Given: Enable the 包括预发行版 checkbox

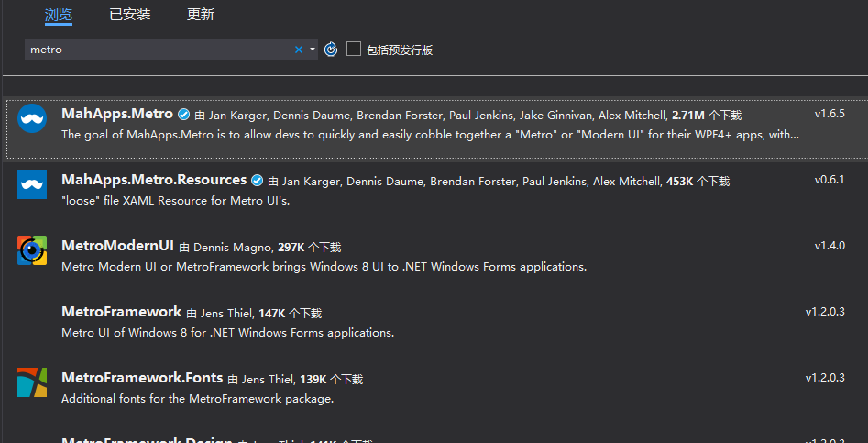Looking at the screenshot, I should pos(354,49).
